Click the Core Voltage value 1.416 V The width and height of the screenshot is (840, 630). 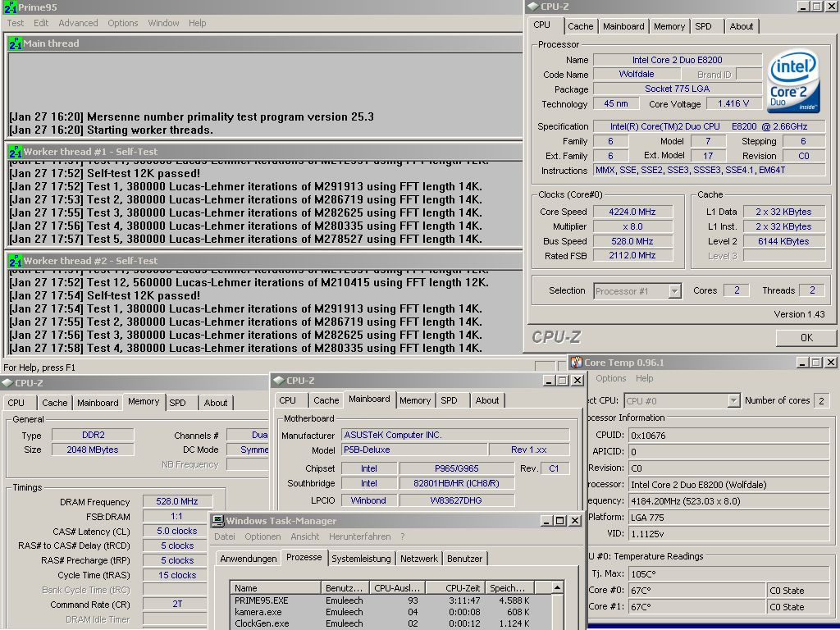(x=733, y=103)
